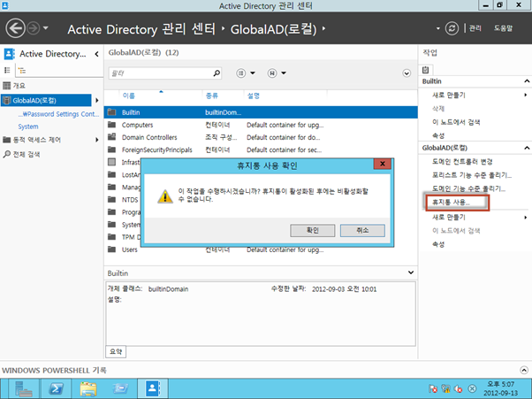Open the navigation history dropdown arrow

point(46,27)
